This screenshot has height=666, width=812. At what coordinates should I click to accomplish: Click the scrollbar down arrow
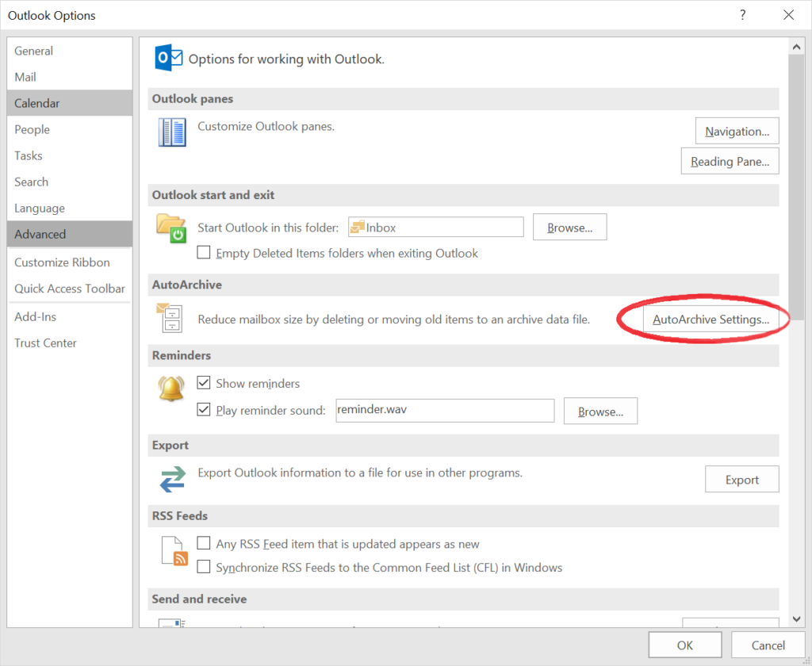796,619
